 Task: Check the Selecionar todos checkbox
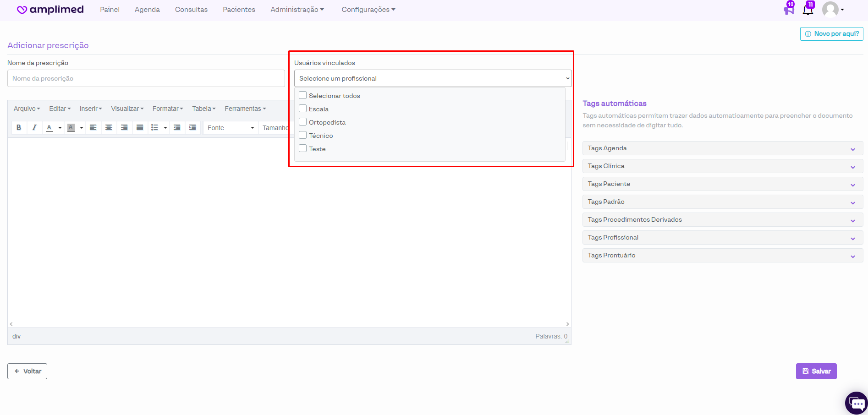(x=303, y=96)
